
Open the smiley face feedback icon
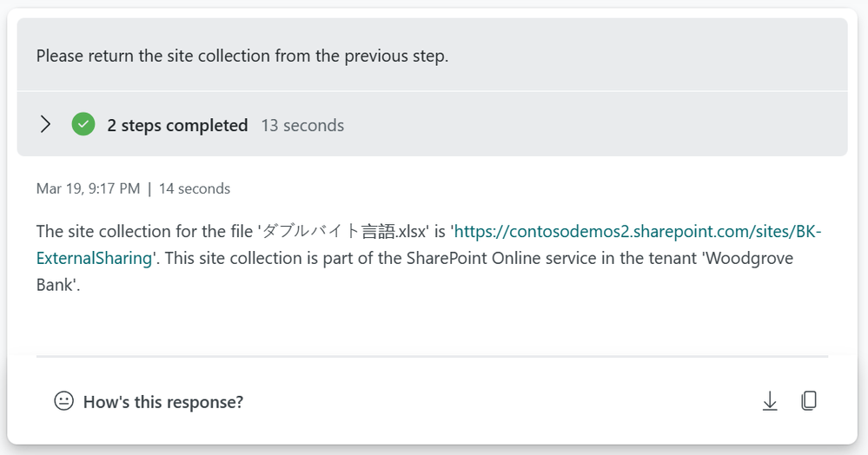tap(63, 401)
